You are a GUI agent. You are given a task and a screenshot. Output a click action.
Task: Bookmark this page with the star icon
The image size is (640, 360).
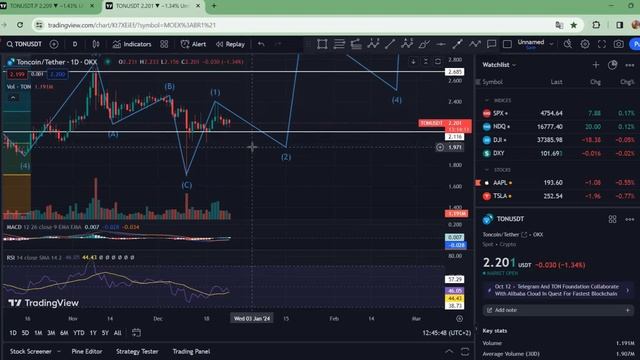point(573,25)
